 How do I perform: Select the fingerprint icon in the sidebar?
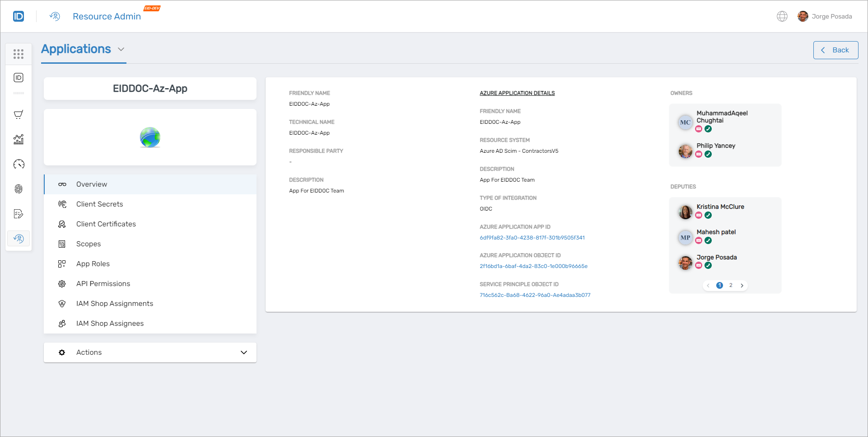19,189
